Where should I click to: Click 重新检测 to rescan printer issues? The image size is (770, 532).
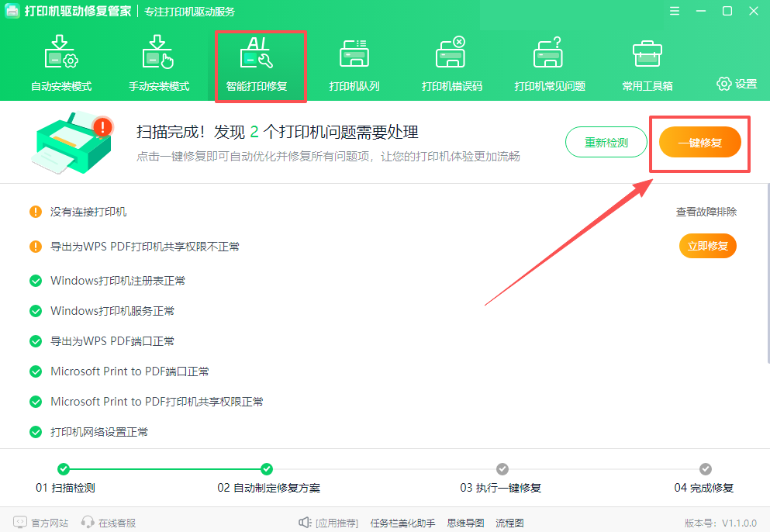(x=606, y=142)
